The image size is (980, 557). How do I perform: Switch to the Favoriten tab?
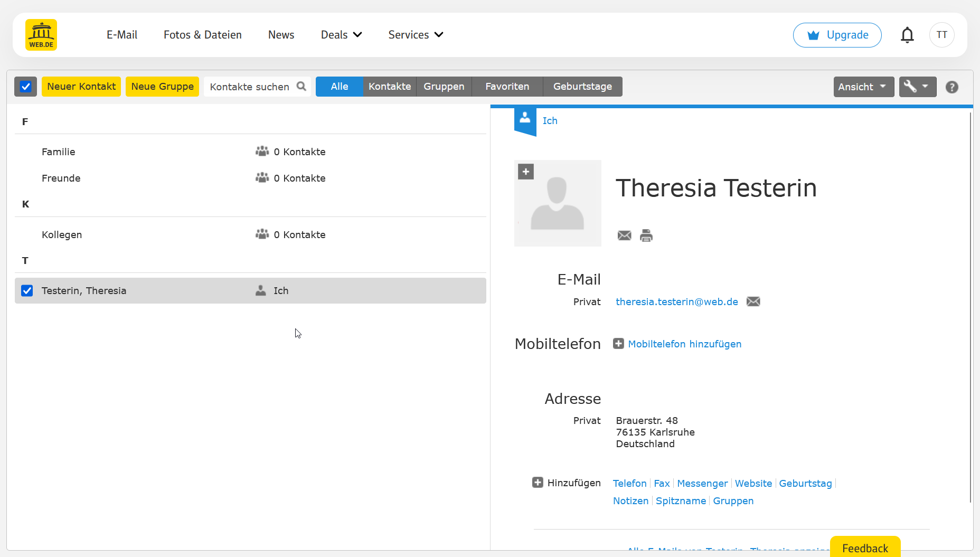507,87
